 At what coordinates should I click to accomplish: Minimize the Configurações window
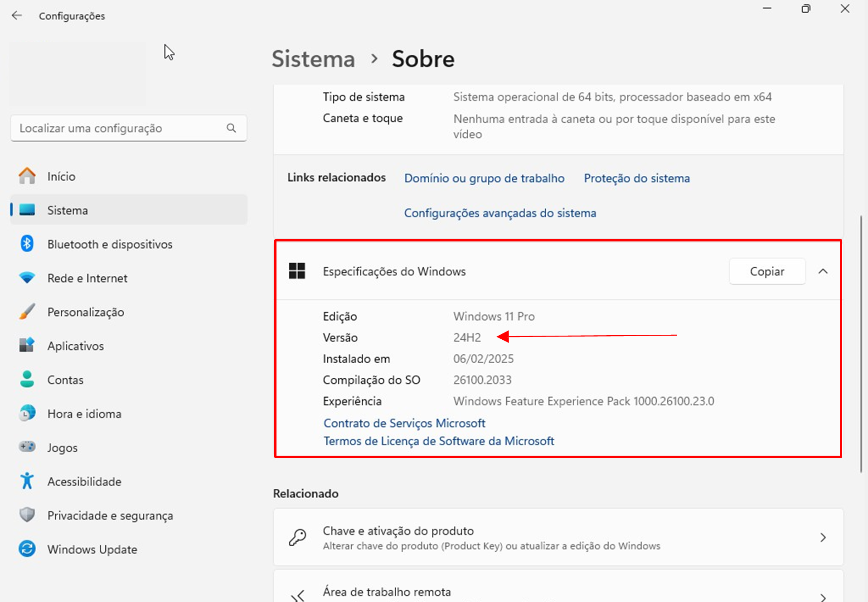(x=767, y=9)
